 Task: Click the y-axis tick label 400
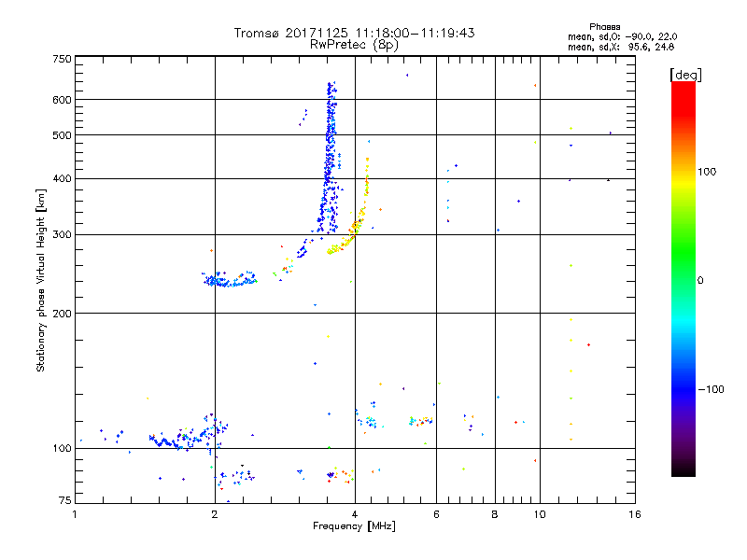tap(62, 178)
